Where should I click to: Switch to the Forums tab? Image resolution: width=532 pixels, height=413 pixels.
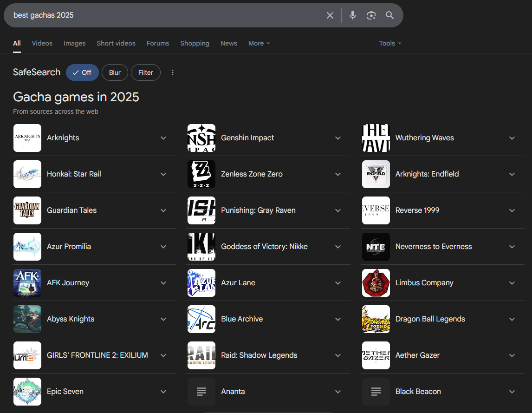(158, 43)
